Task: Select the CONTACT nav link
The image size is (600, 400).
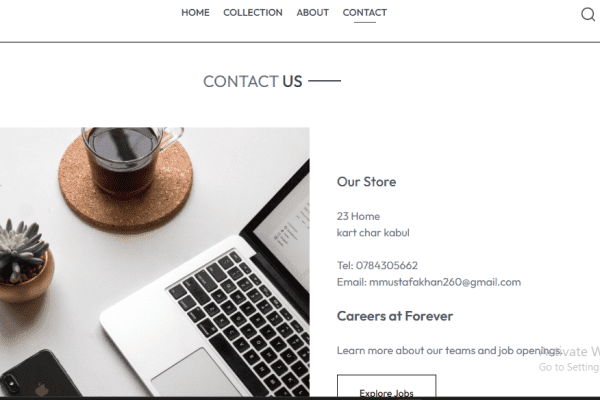Action: pyautogui.click(x=365, y=13)
